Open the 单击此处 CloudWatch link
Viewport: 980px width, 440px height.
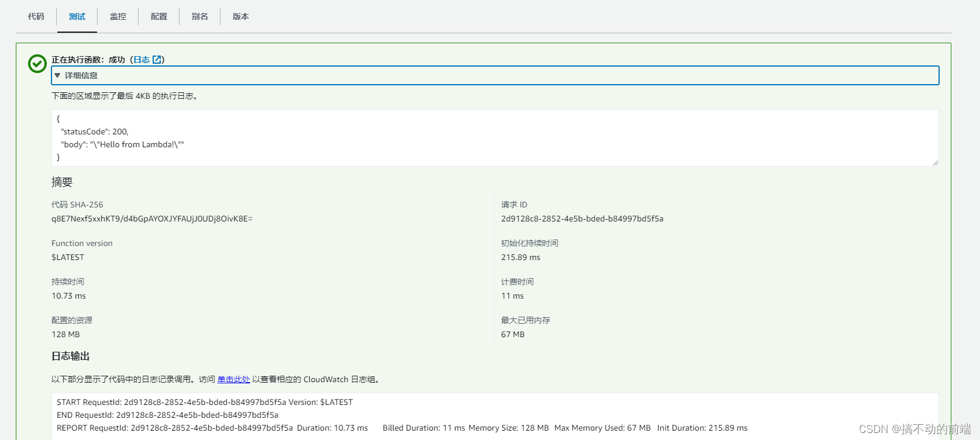tap(234, 379)
